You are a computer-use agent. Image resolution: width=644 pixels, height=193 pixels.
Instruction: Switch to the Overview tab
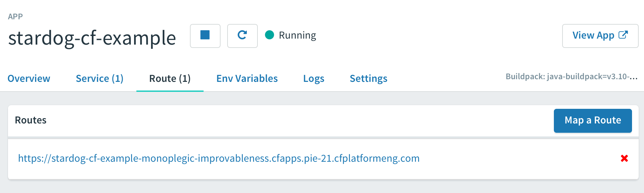tap(29, 79)
